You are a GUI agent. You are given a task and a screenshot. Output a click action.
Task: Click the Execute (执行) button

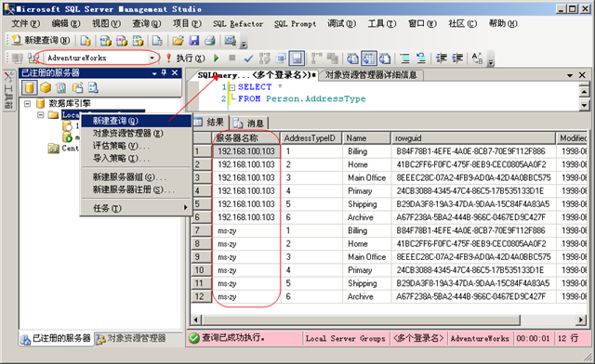point(186,58)
